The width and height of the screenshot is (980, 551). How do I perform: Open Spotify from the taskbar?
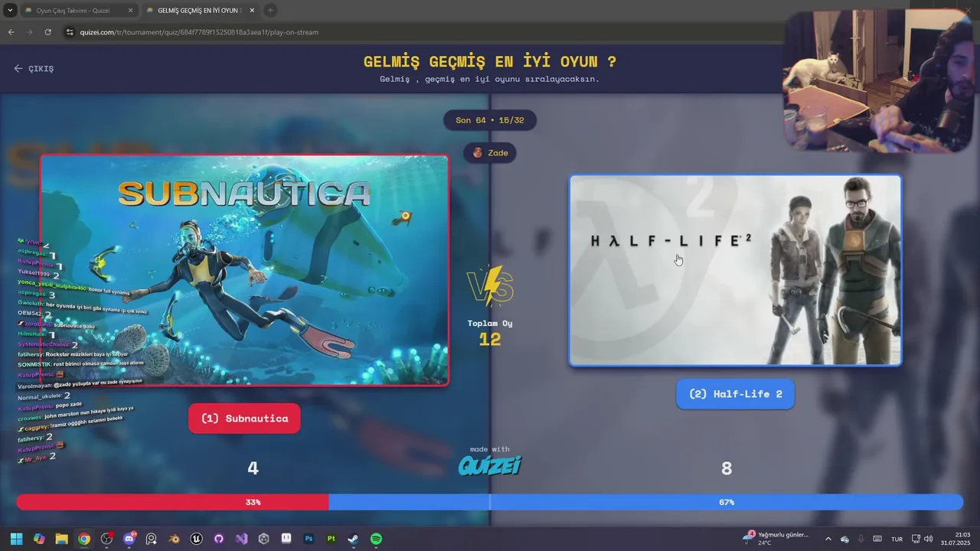click(376, 539)
